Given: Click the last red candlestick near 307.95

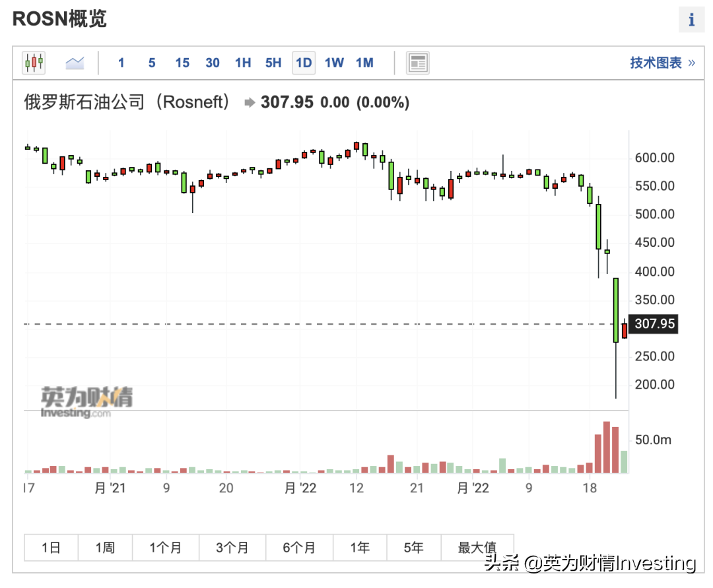Looking at the screenshot, I should pos(625,331).
